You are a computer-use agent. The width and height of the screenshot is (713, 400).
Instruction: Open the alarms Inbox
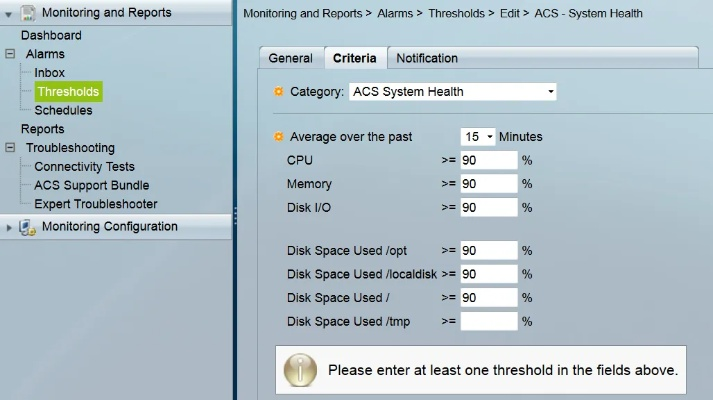[x=50, y=73]
